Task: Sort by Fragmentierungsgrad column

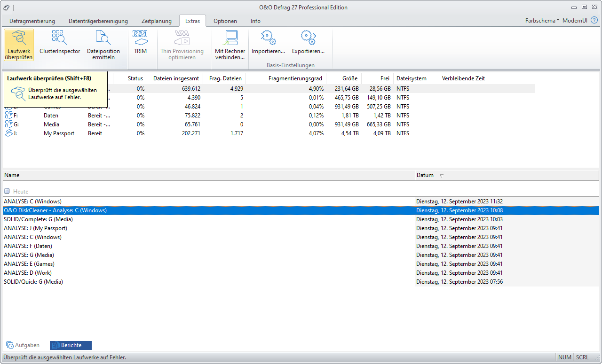Action: pos(286,78)
